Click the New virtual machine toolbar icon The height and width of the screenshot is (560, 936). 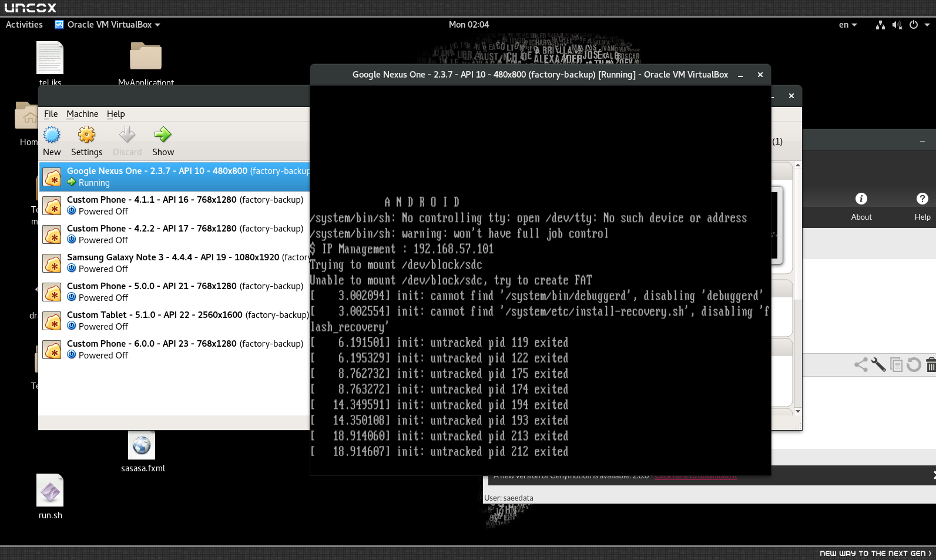[x=52, y=135]
